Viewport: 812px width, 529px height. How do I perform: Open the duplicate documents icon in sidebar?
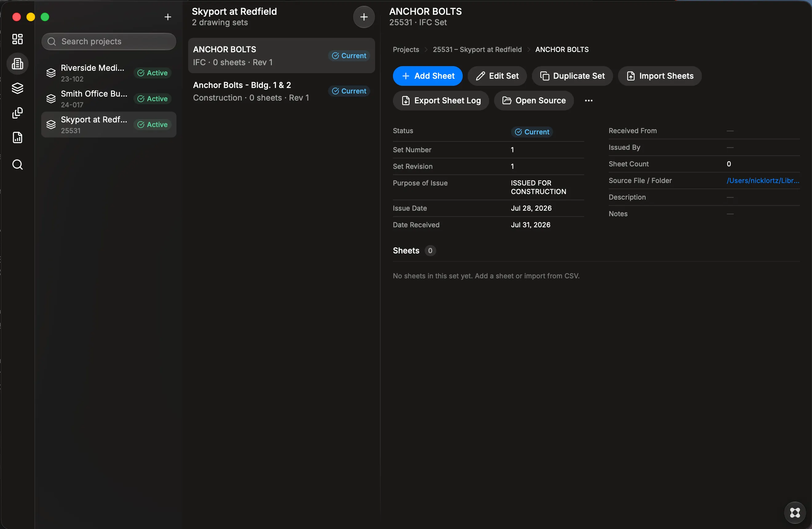point(18,113)
